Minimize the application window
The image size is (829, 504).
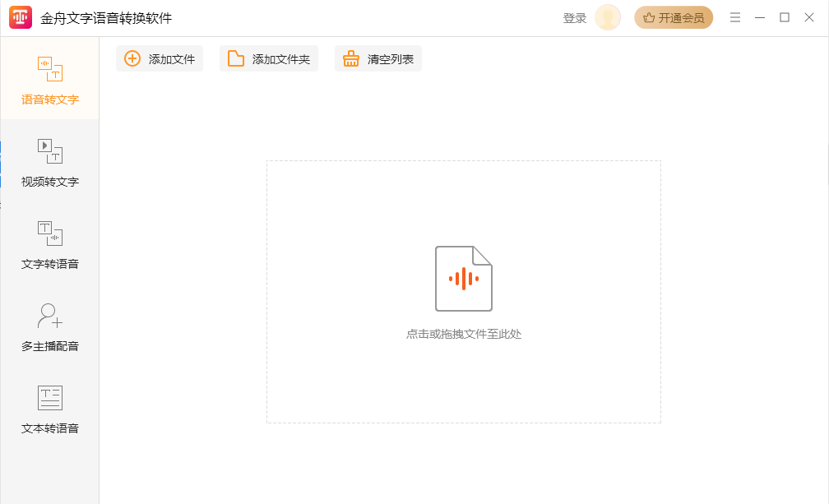coord(760,17)
